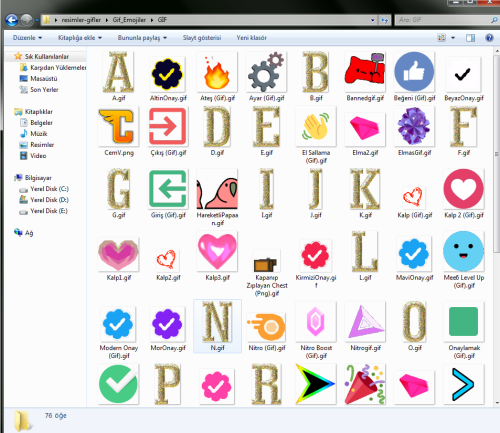Screen dimensions: 500x433
Task: Select the party popper gif thumbnail
Action: [365, 384]
